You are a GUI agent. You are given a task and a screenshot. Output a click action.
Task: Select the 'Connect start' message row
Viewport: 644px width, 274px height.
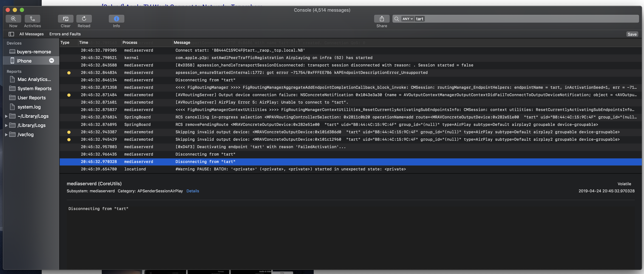coord(350,50)
